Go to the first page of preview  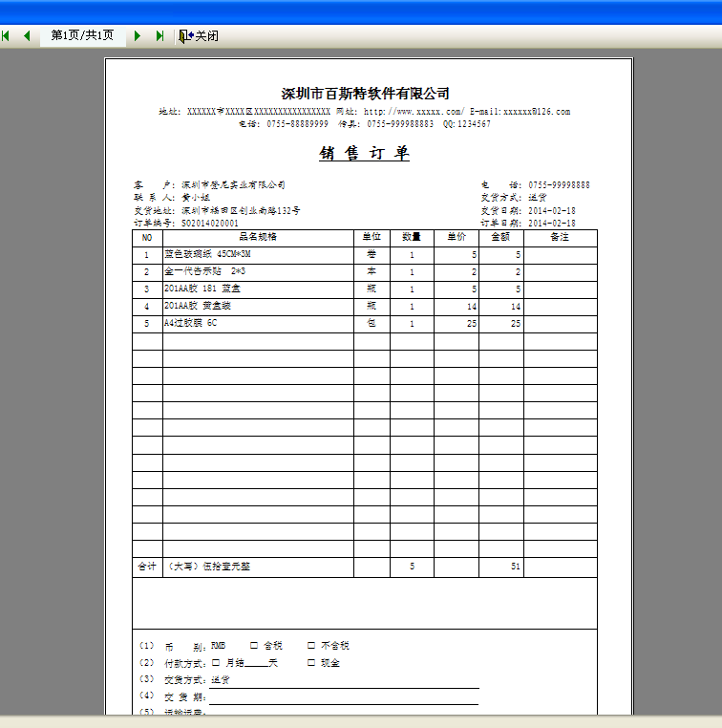click(x=6, y=35)
